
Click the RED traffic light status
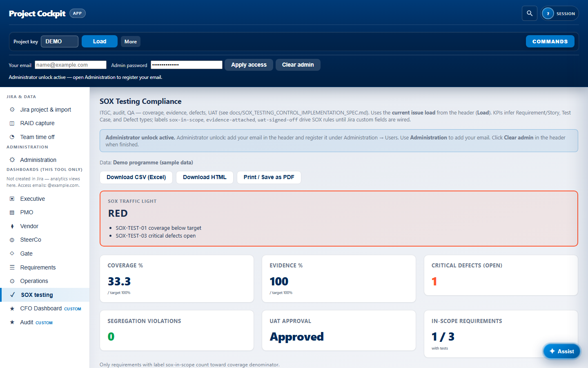(x=118, y=213)
